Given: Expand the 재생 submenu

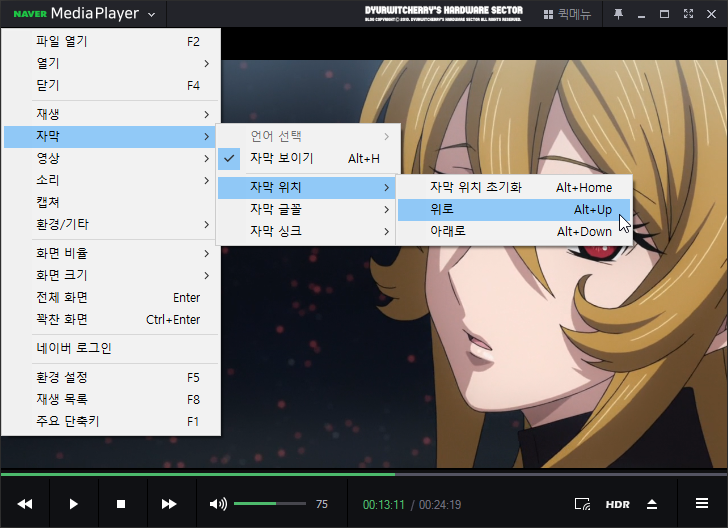Looking at the screenshot, I should [x=111, y=114].
